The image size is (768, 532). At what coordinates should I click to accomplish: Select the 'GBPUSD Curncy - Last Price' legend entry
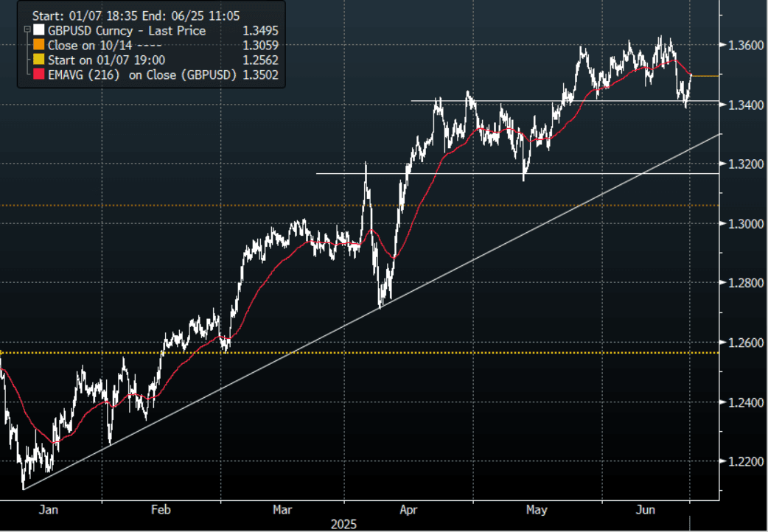127,31
